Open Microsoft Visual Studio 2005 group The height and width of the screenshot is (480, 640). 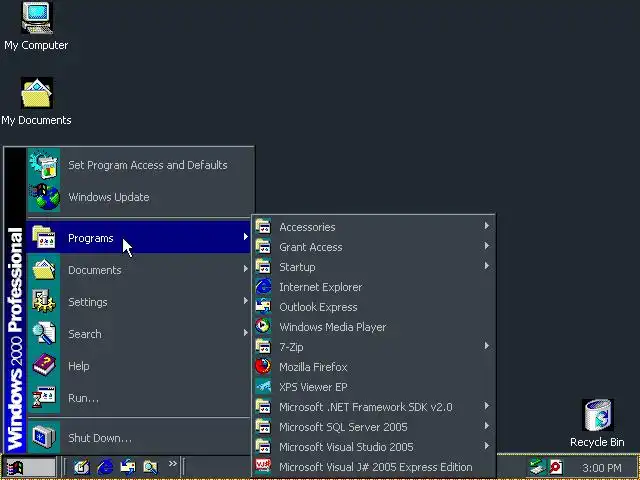coord(373,447)
